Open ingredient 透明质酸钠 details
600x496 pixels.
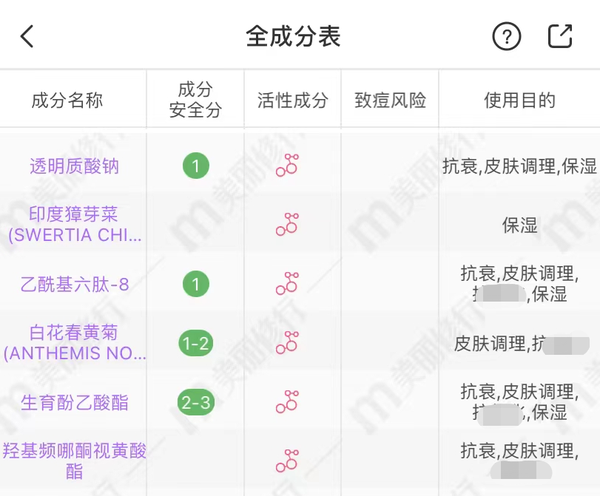coord(75,166)
